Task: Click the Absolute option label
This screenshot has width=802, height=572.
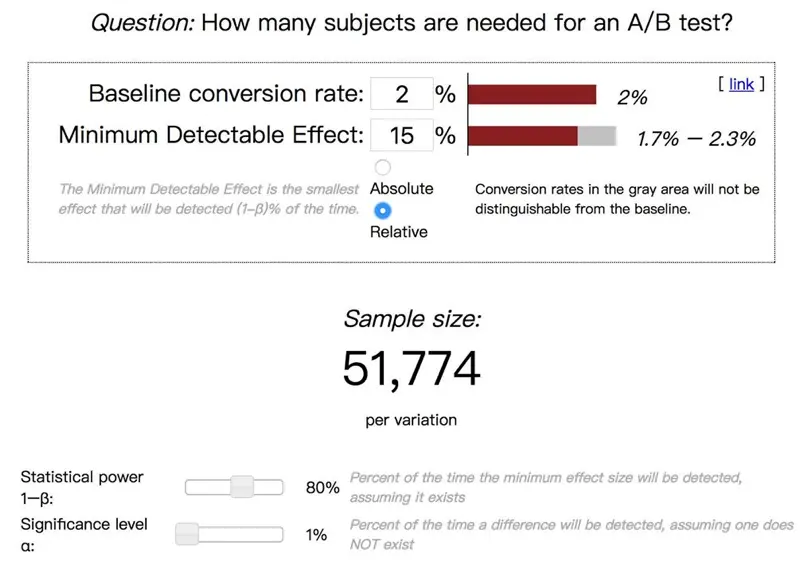Action: point(402,188)
